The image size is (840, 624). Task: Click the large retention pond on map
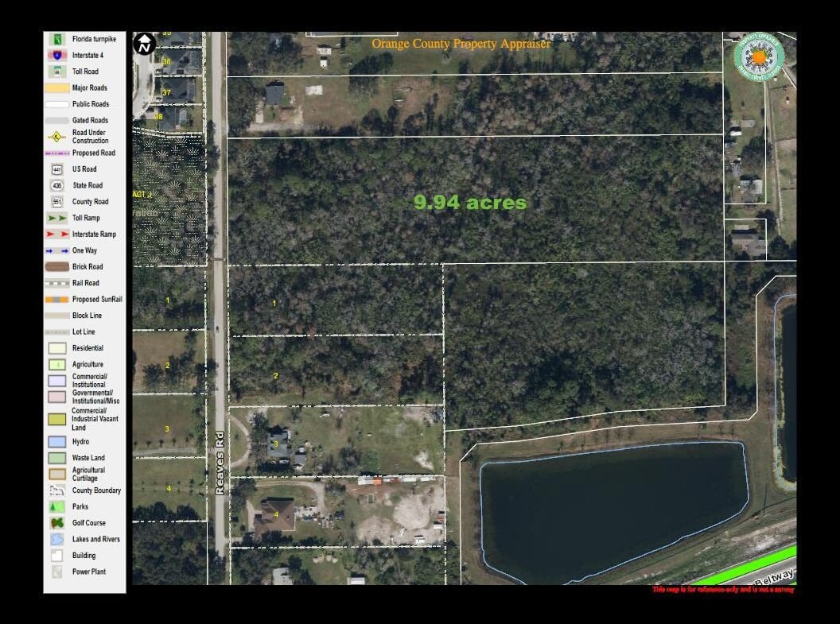613,511
